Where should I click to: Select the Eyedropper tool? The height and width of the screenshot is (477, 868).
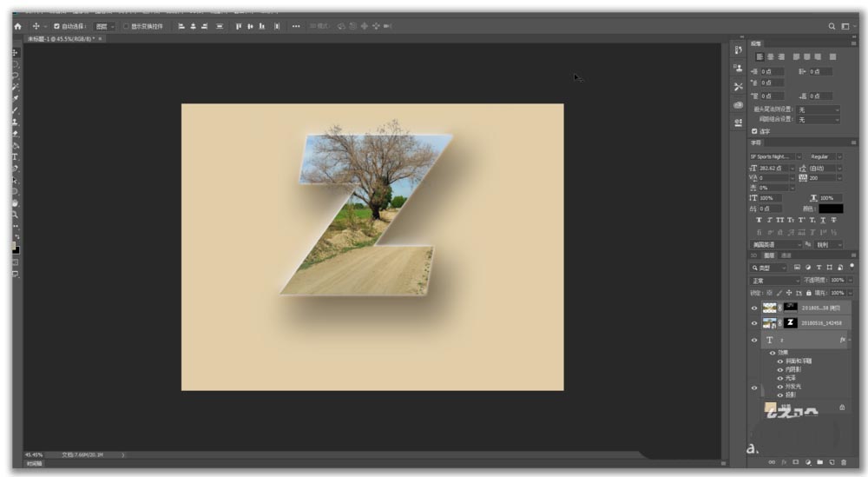coord(16,98)
